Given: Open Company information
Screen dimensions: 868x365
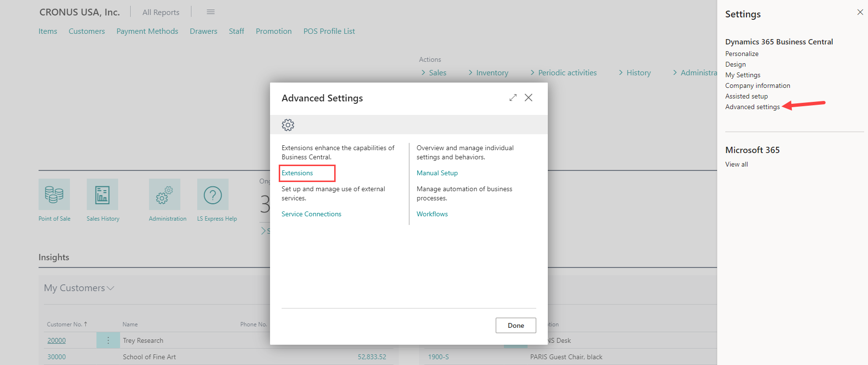Looking at the screenshot, I should click(758, 85).
